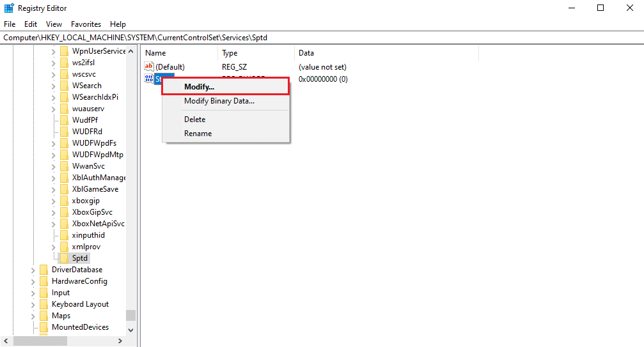The image size is (644, 347).
Task: Click the tree pane scroll down arrow
Action: pos(130,330)
